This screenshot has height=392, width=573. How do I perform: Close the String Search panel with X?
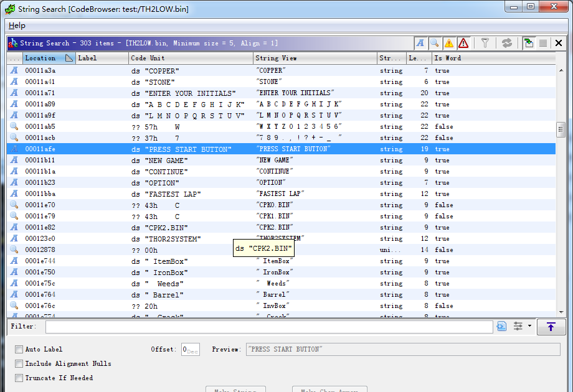pyautogui.click(x=559, y=43)
